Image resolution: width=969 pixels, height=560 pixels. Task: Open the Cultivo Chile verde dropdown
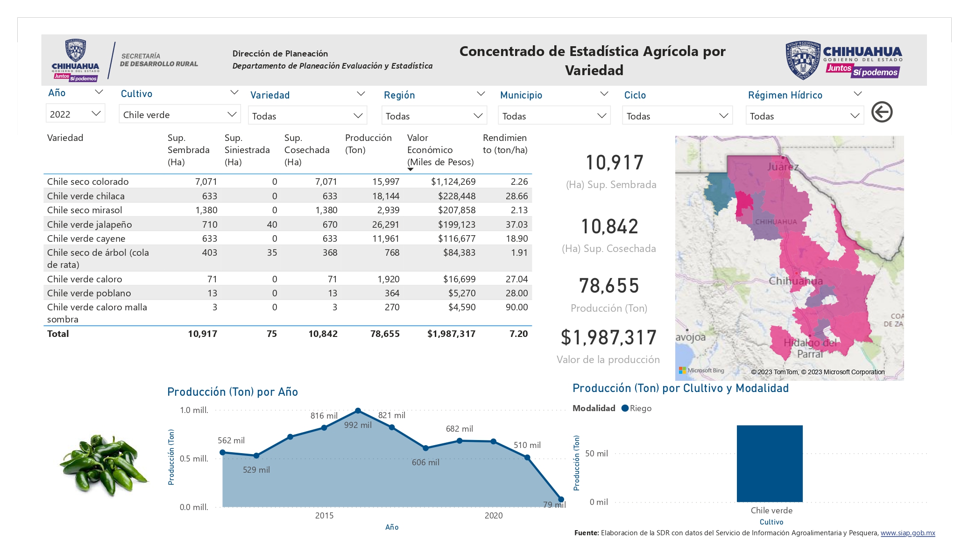pos(180,114)
